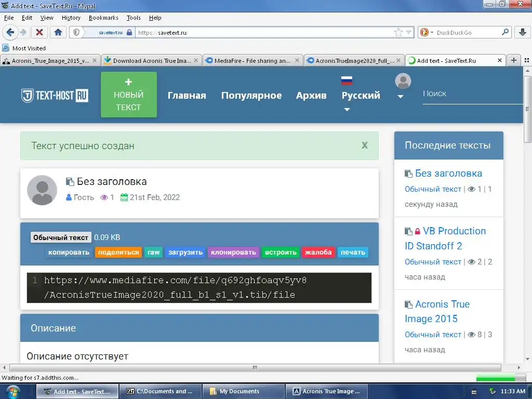
Task: Expand the user account dropdown arrow
Action: [401, 97]
